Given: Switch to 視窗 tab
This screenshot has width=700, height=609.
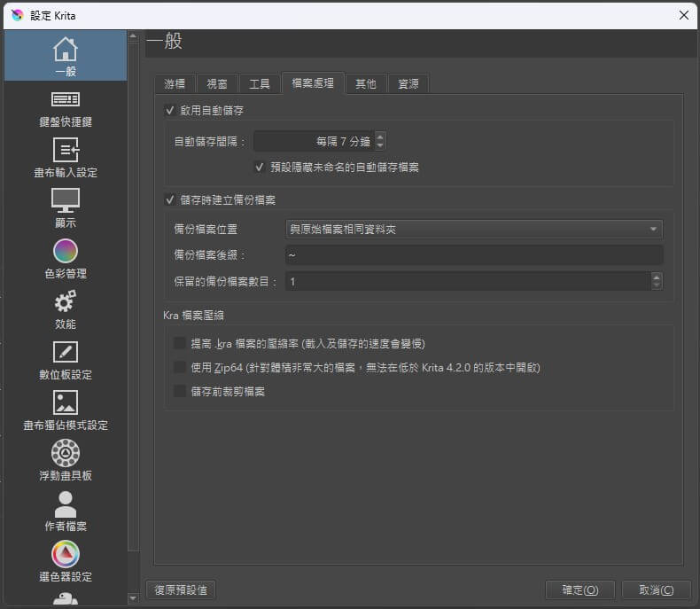Looking at the screenshot, I should [x=217, y=84].
